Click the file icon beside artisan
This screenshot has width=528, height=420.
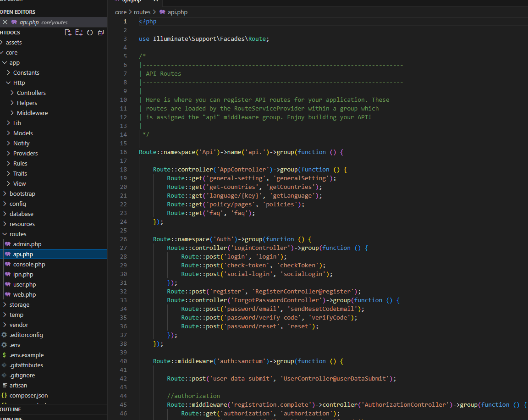[x=5, y=385]
